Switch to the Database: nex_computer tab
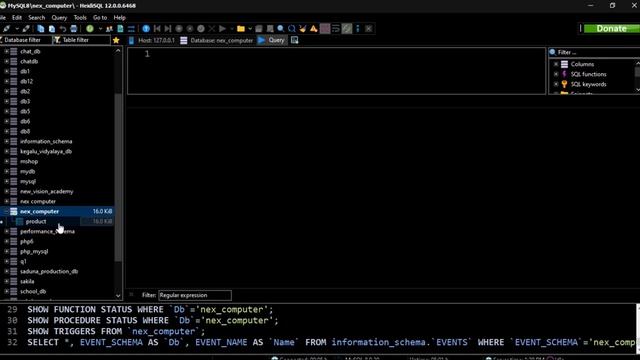The width and height of the screenshot is (640, 360). 217,40
